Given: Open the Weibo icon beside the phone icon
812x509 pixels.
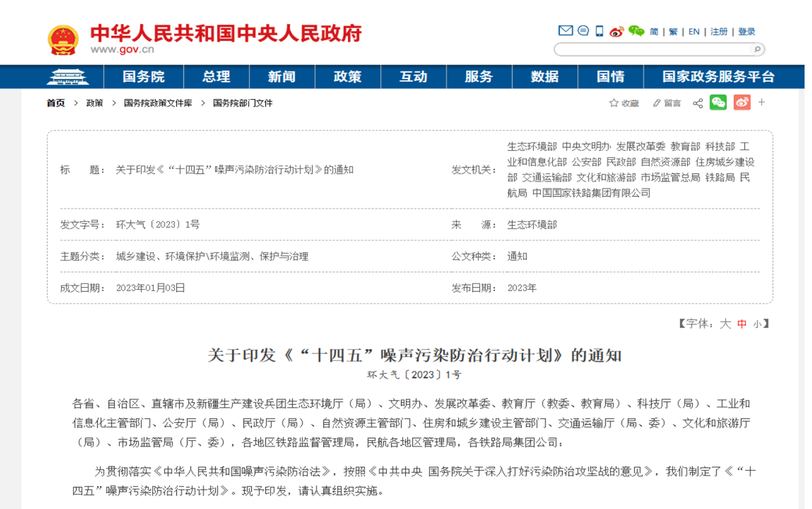Looking at the screenshot, I should point(616,31).
